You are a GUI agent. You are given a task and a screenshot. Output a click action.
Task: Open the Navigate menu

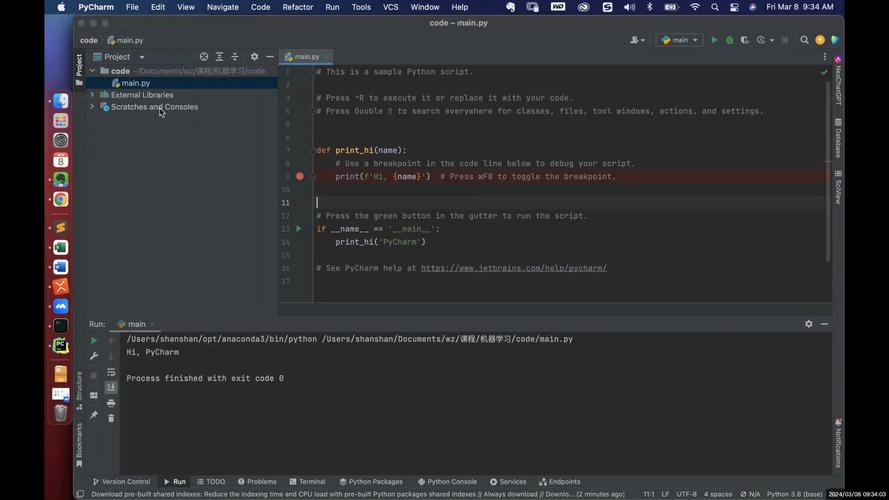(222, 7)
